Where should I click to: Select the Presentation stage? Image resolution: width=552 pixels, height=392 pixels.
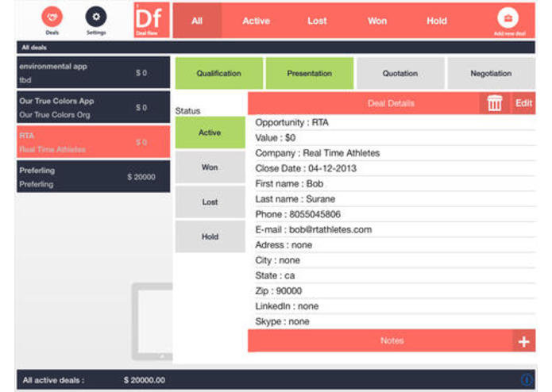[310, 73]
